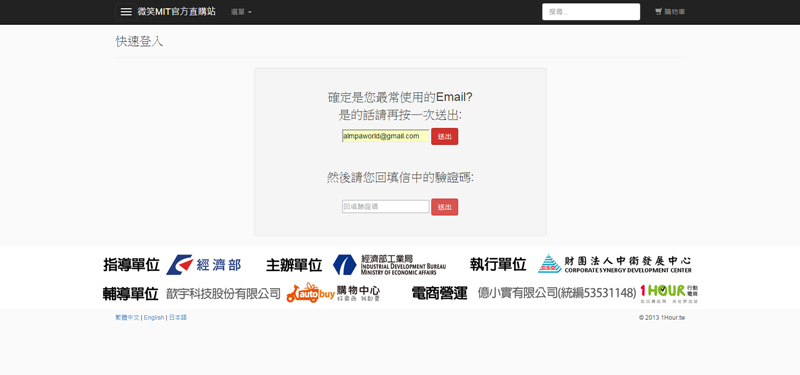Click the 輔導單位 label

coord(131,293)
